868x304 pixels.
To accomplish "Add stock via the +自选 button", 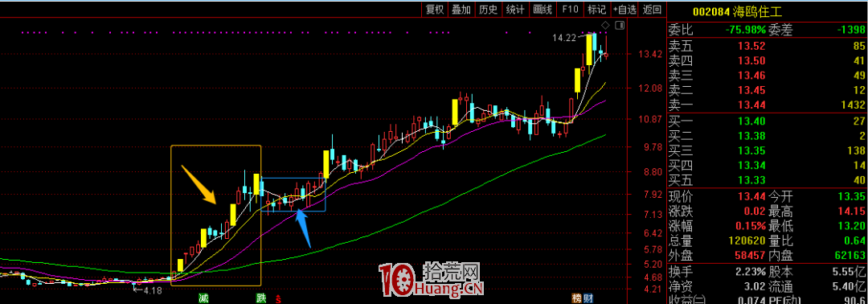I will (624, 10).
